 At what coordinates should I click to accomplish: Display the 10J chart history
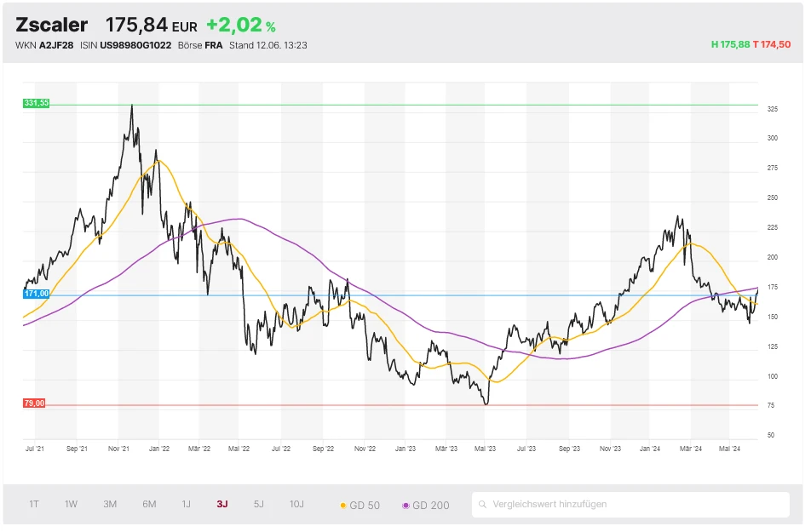click(x=296, y=504)
